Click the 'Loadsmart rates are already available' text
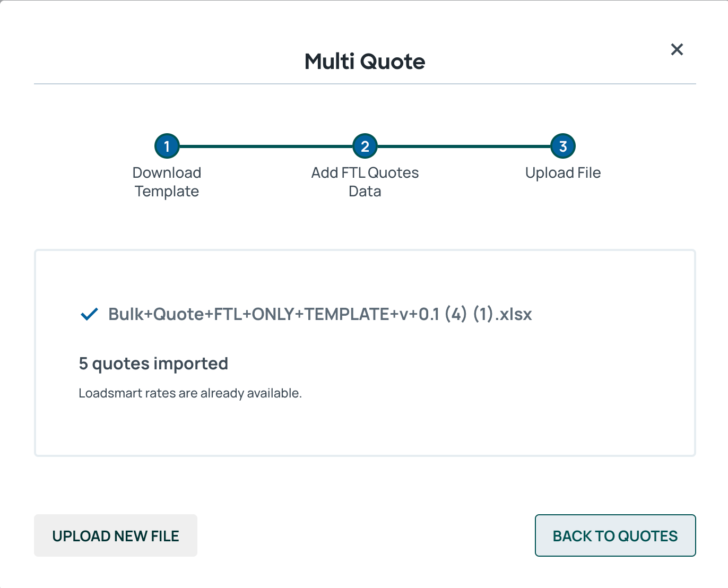This screenshot has height=588, width=728. (x=190, y=393)
